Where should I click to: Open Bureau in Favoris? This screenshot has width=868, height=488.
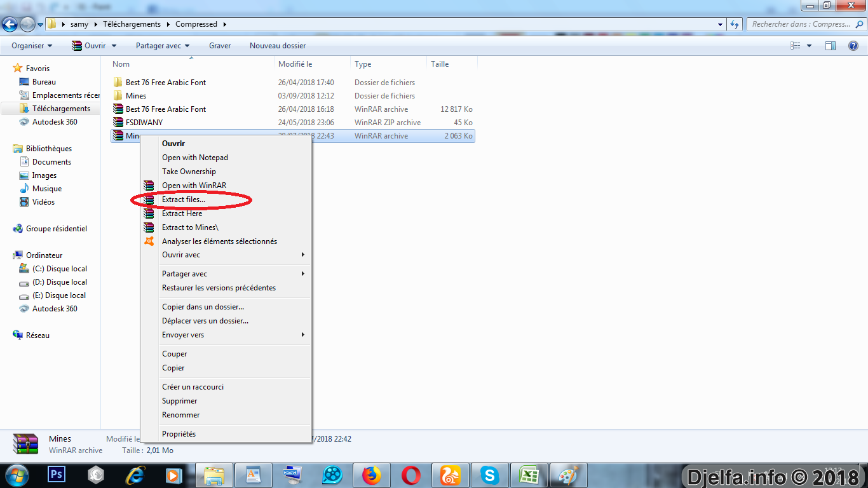pyautogui.click(x=44, y=82)
